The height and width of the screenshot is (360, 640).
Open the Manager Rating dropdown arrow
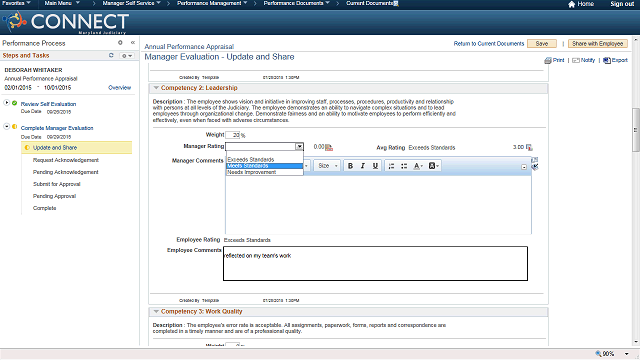point(300,147)
